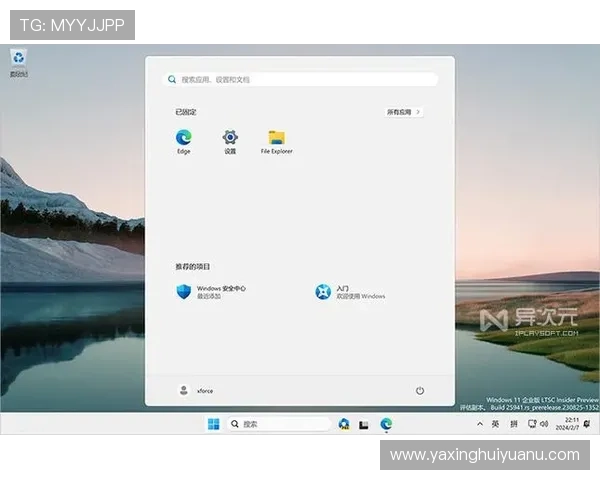The image size is (600, 480).
Task: Open the black File Explorer taskbar icon
Action: click(364, 424)
